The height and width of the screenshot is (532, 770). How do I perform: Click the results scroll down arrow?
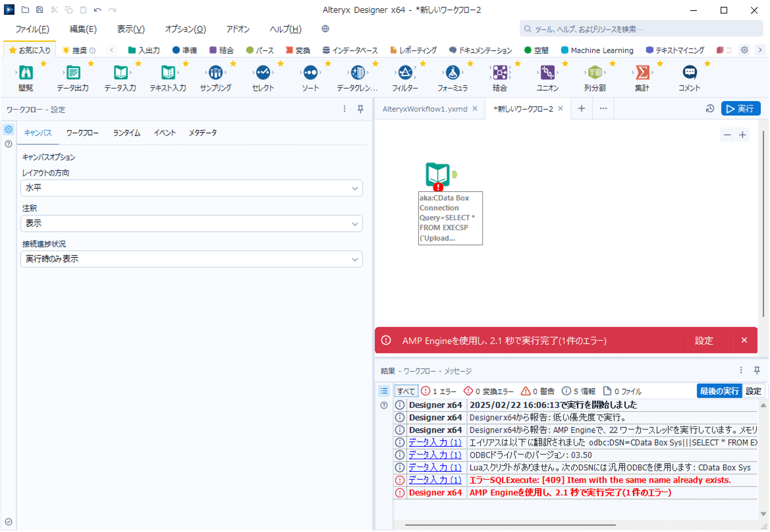click(763, 513)
